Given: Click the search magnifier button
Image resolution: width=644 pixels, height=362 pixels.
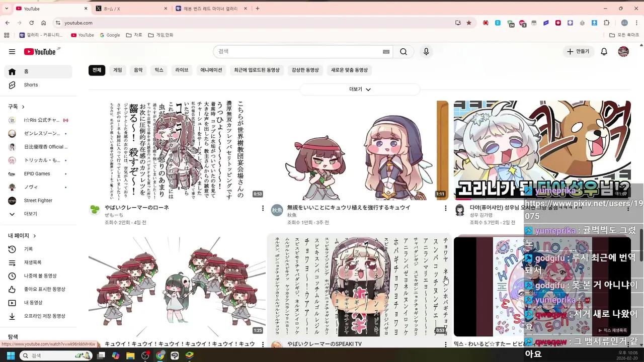Looking at the screenshot, I should [x=404, y=52].
